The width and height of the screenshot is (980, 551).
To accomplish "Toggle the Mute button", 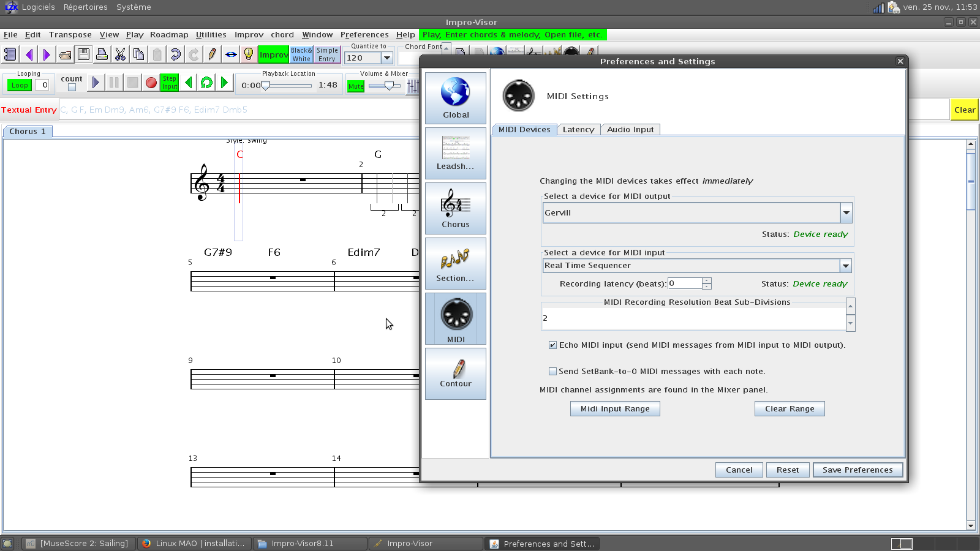I will [x=356, y=86].
